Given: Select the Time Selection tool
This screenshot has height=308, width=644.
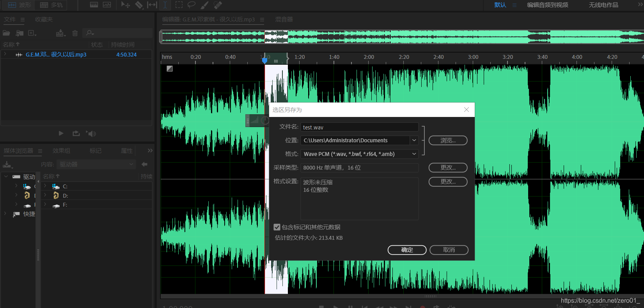Looking at the screenshot, I should tap(165, 5).
